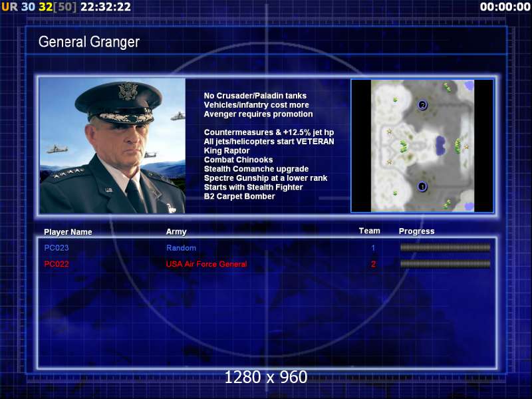Select player name PC023
This screenshot has width=532, height=399.
(57, 247)
